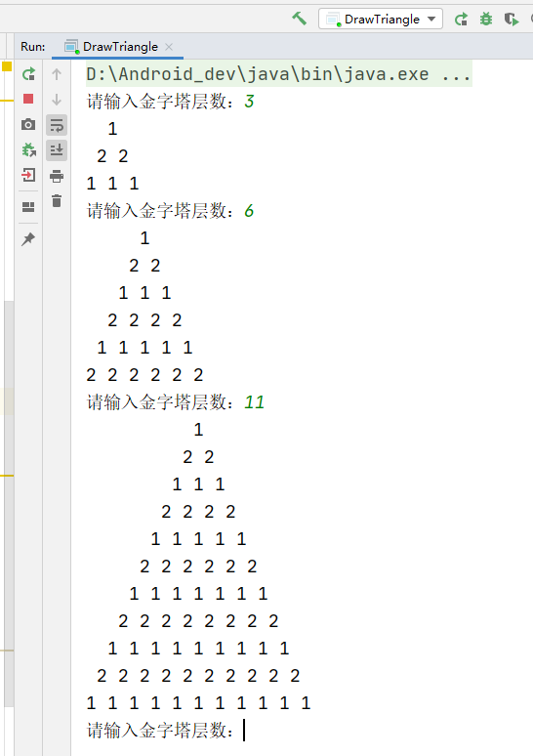Click the entered value 11 in console
The height and width of the screenshot is (756, 533).
255,402
